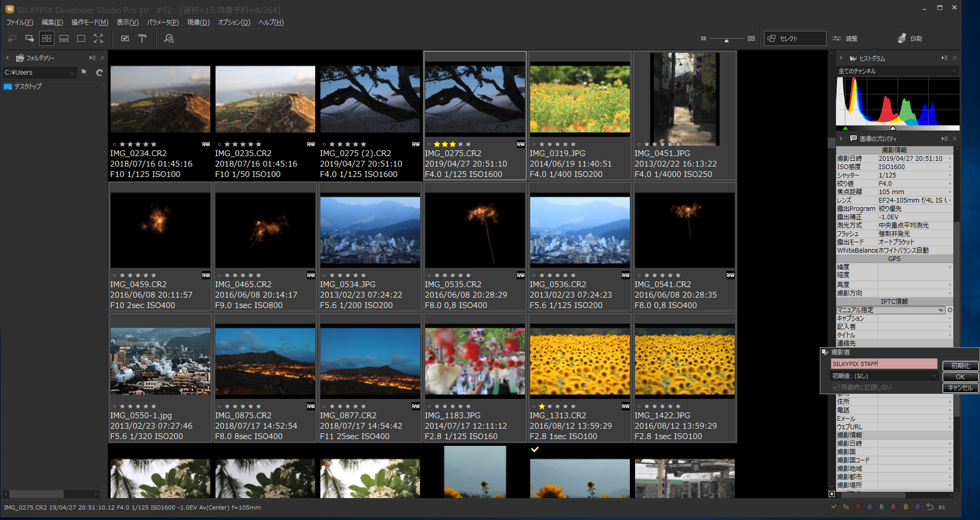The height and width of the screenshot is (520, 980).
Task: Click small thumbnail size icon
Action: pyautogui.click(x=703, y=39)
